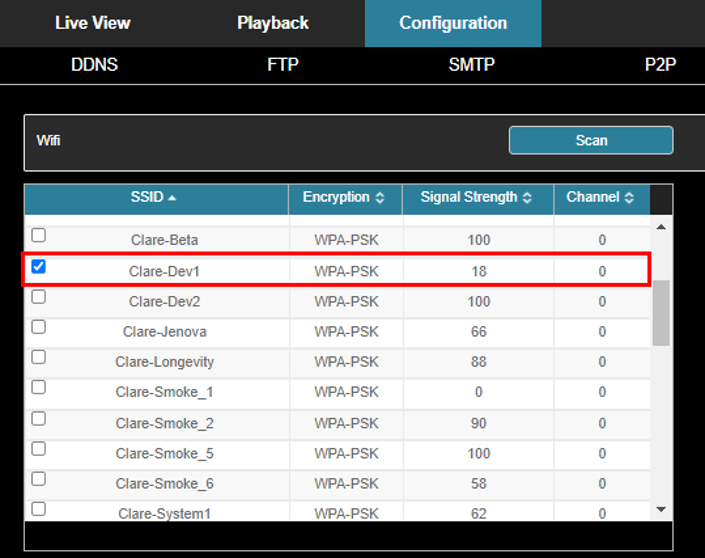Click the scrollbar up arrow
Screen dimensions: 705x558
click(660, 227)
